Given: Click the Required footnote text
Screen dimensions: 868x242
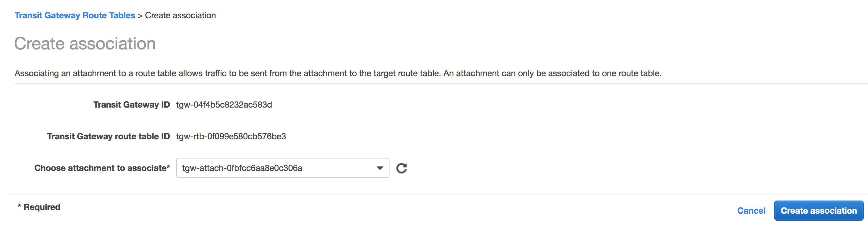Looking at the screenshot, I should [39, 207].
